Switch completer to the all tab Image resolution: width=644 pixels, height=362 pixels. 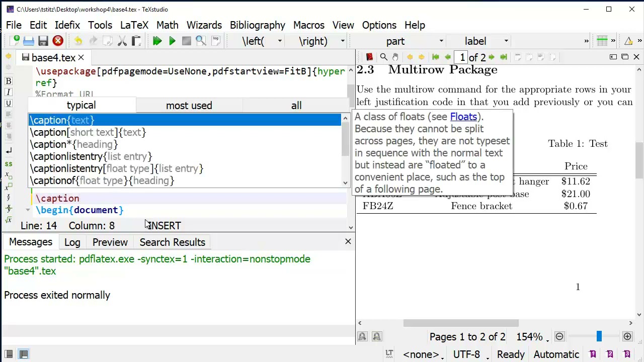coord(296,105)
